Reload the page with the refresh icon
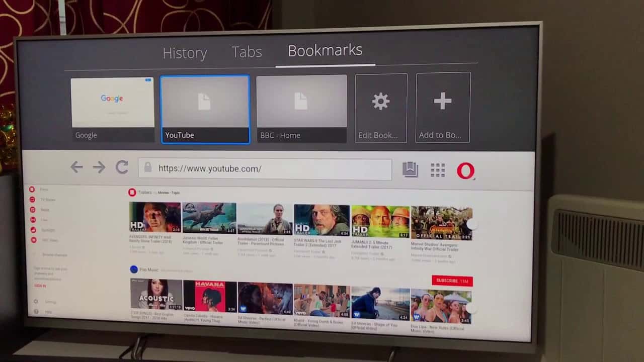The width and height of the screenshot is (644, 362). (122, 167)
